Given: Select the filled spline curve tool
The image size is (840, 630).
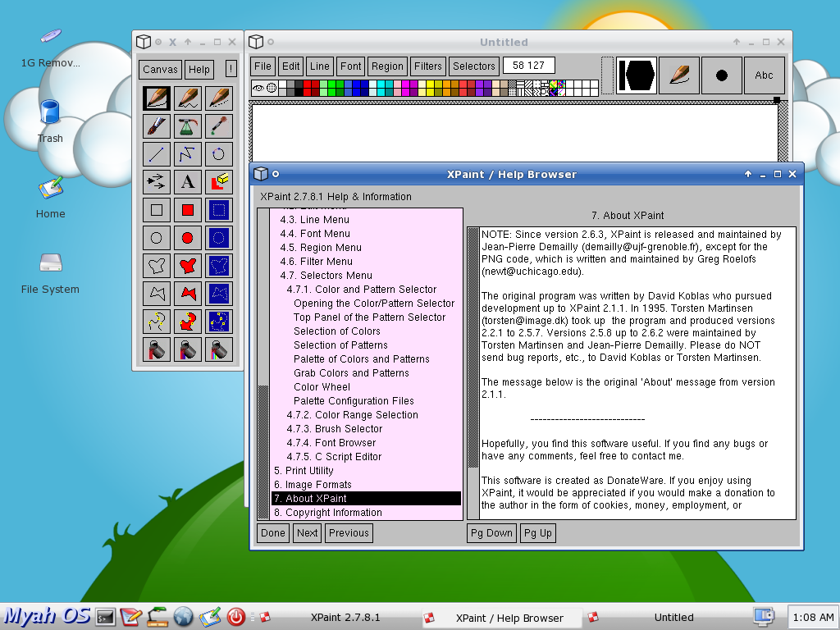Looking at the screenshot, I should click(x=188, y=322).
